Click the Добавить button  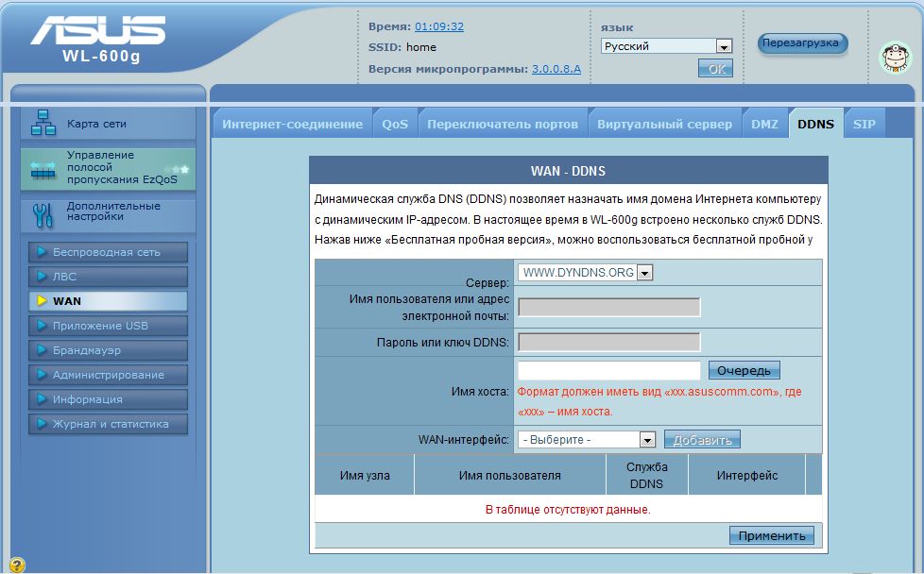click(x=702, y=440)
